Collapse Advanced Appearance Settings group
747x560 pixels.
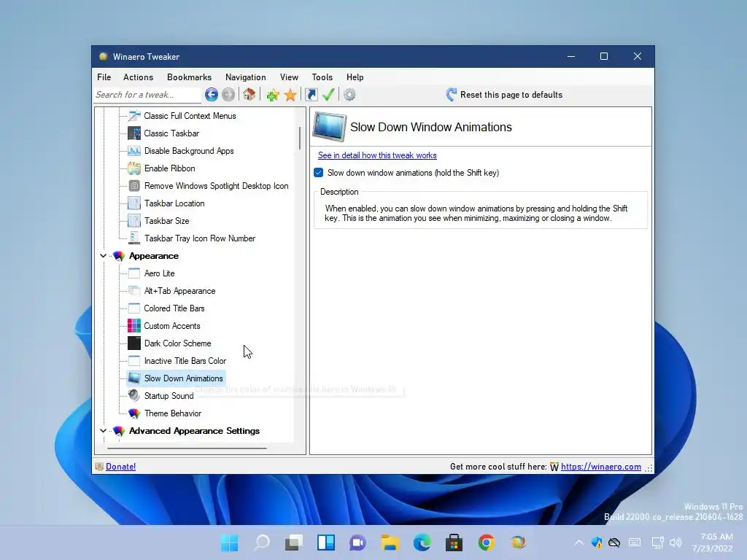point(103,430)
